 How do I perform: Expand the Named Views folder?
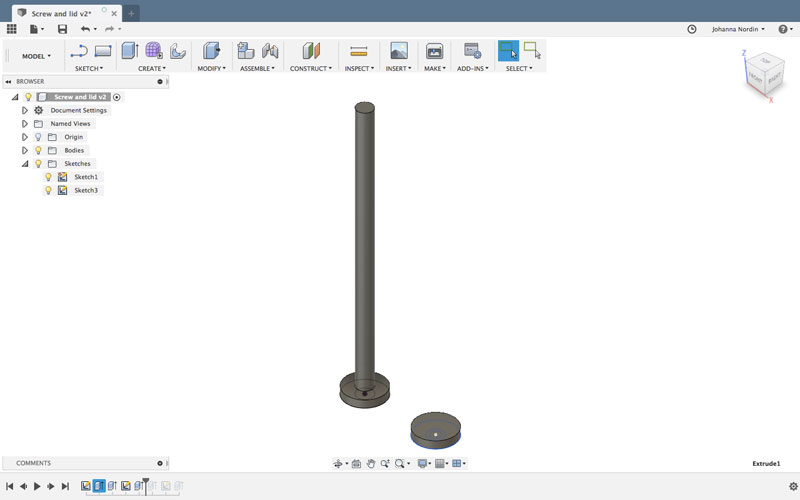24,123
